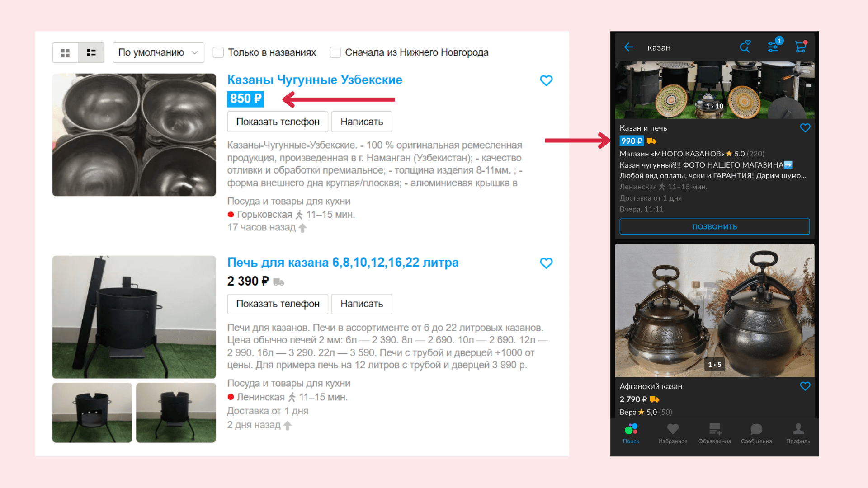Click Показать телефон for Узбекские казаны

tap(278, 122)
